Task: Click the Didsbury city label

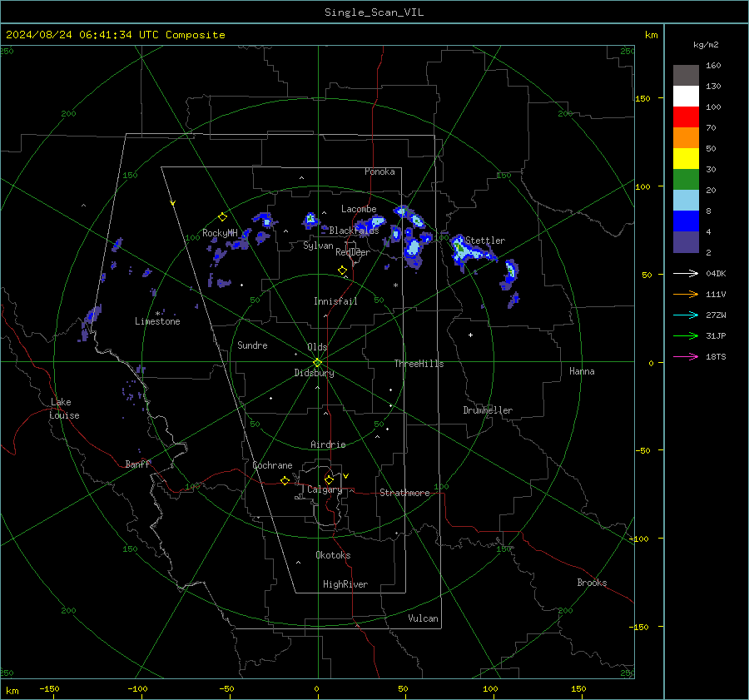Action: 314,373
